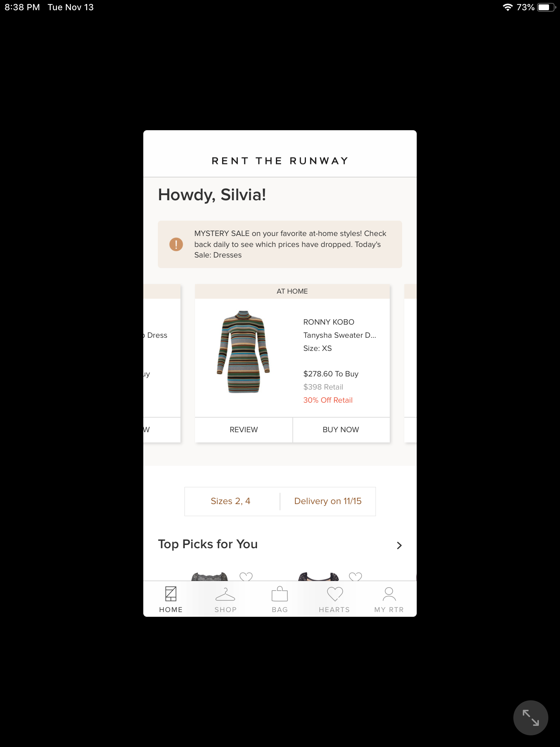Screen dimensions: 560x747
Task: Tap the mystery sale alert icon
Action: tap(176, 244)
